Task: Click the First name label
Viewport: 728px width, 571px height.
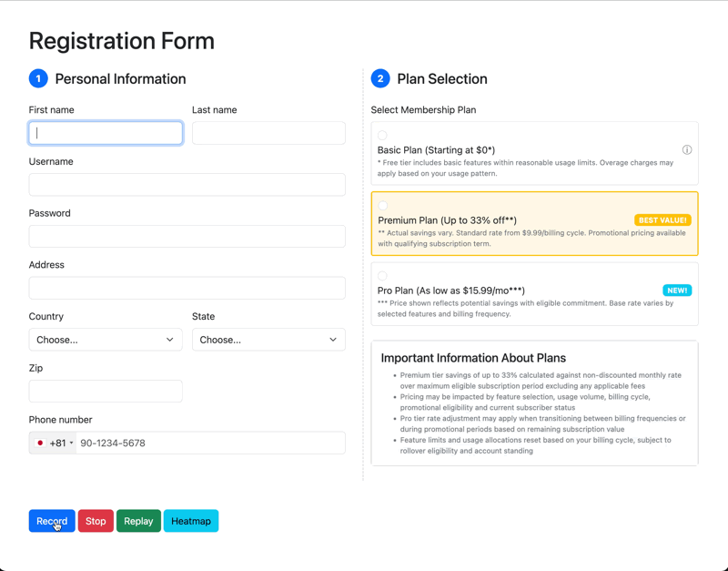Action: pos(51,110)
